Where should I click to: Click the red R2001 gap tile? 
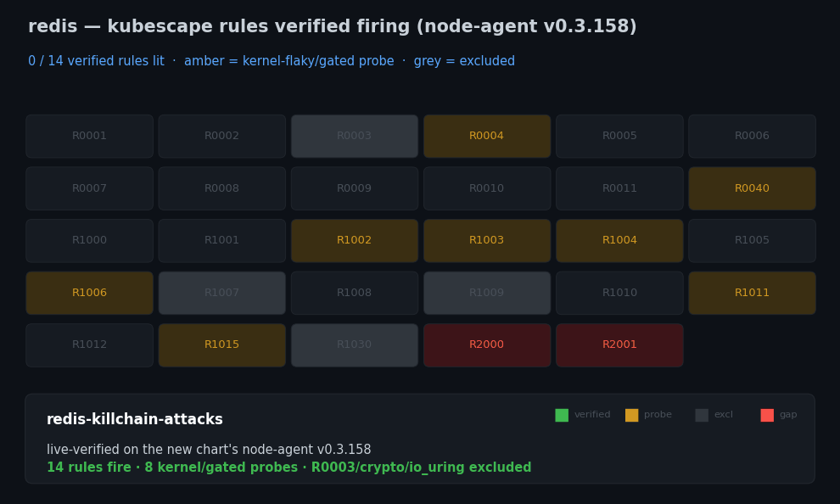click(x=619, y=345)
